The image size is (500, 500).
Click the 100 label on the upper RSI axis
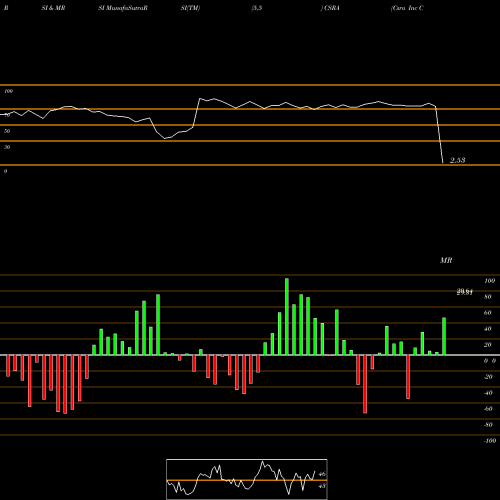coord(8,91)
